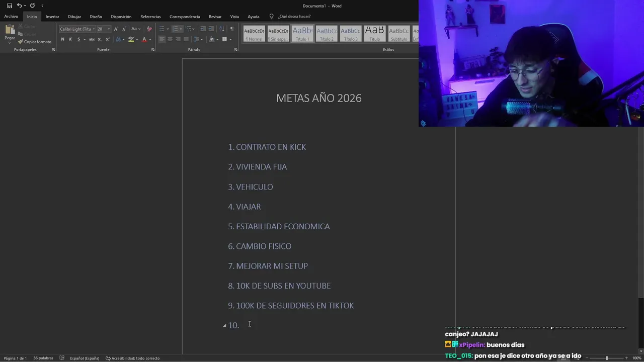Open the Ayuda tab
The image size is (644, 362).
tap(254, 17)
